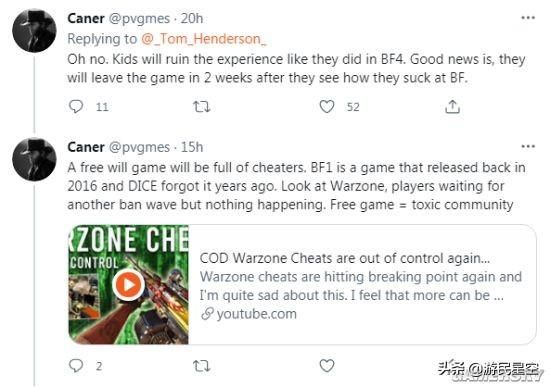Open Caner's avatar on the second tweet
This screenshot has width=550, height=387.
click(34, 159)
